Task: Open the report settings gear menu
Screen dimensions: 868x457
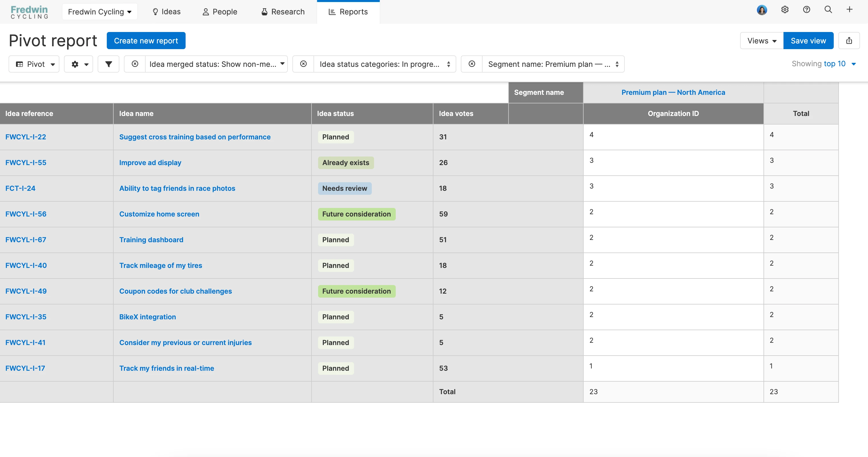Action: [79, 64]
